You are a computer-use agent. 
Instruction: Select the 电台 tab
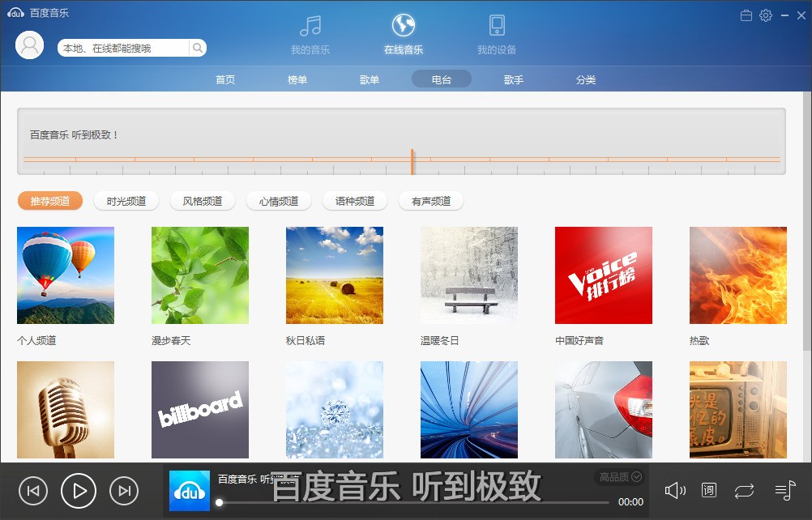click(x=441, y=79)
